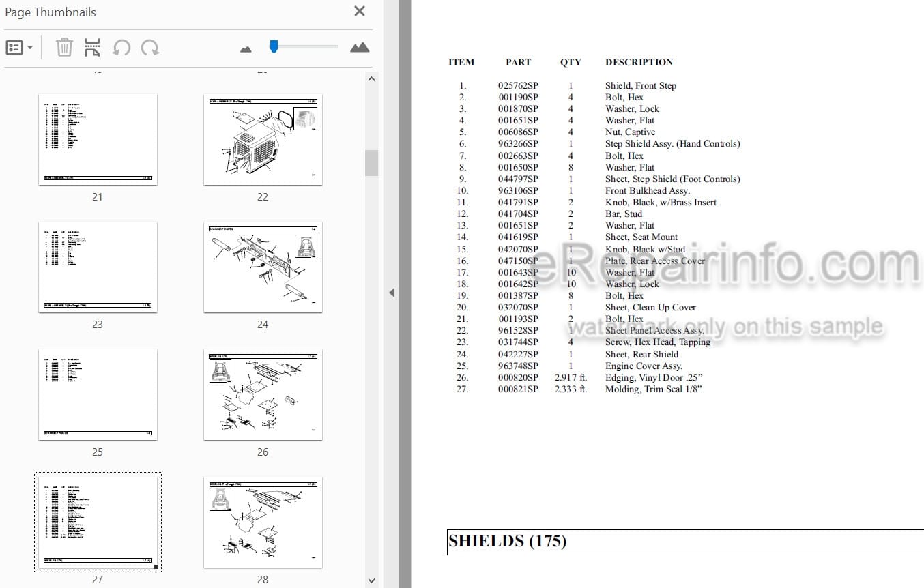Viewport: 924px width, 588px height.
Task: Click part number 006086SP
Action: click(x=518, y=132)
